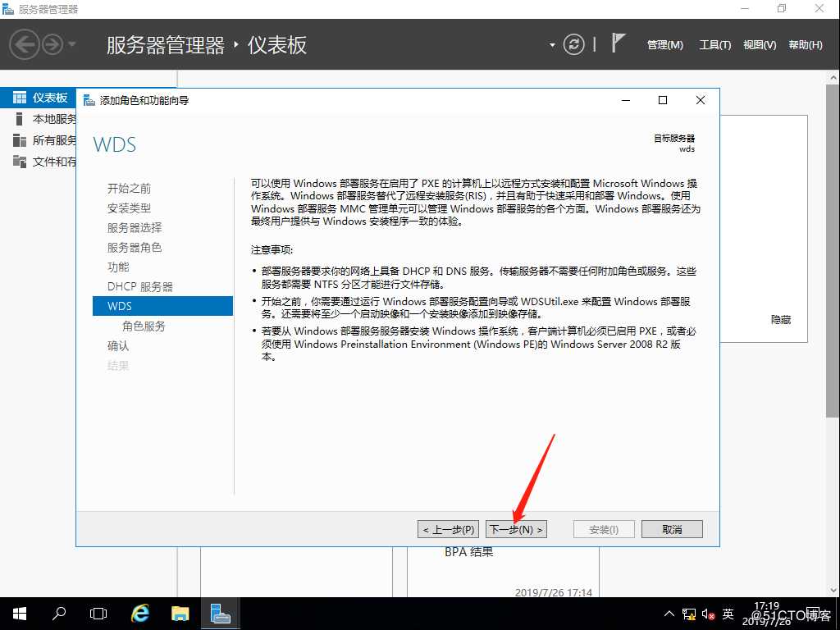Viewport: 840px width, 630px height.
Task: Click 取消 to cancel wizard
Action: tap(672, 529)
